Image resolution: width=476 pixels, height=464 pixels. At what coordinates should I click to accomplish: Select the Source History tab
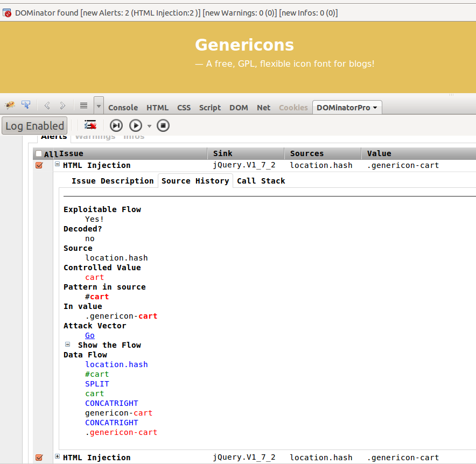[195, 181]
